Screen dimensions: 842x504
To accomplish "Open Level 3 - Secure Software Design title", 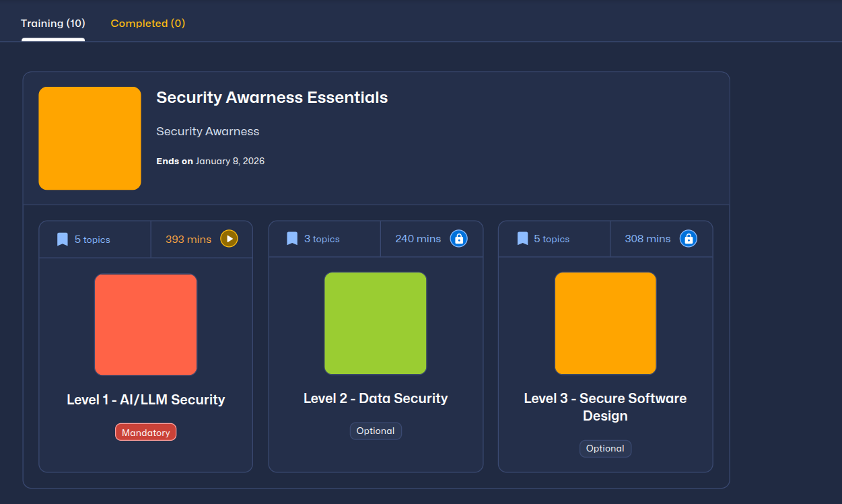I will pos(605,407).
